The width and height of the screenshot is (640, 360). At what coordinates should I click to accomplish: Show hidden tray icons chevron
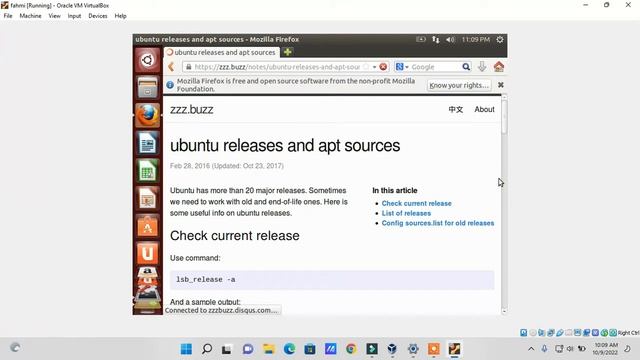pyautogui.click(x=531, y=349)
